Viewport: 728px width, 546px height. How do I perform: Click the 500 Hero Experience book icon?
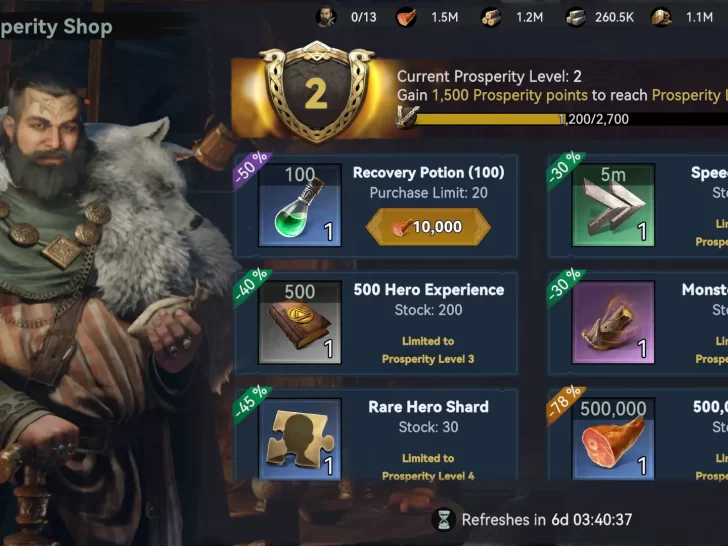(x=300, y=322)
